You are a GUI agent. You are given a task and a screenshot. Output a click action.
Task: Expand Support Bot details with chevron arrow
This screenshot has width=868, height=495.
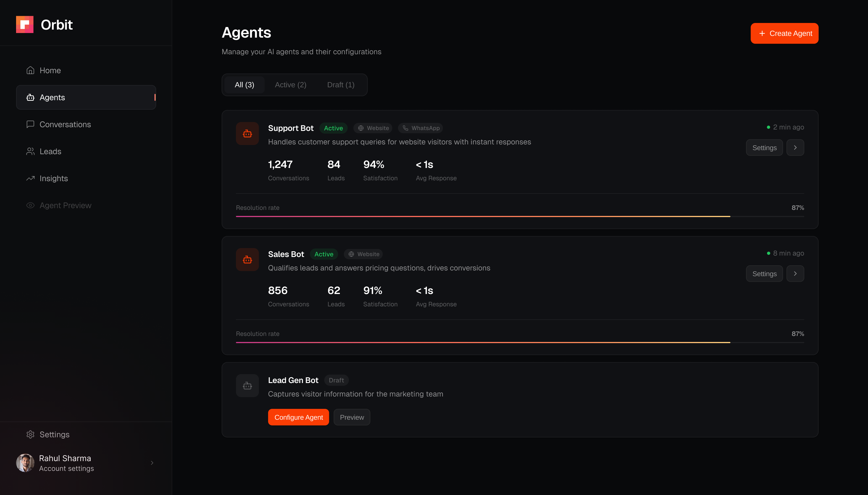pyautogui.click(x=795, y=147)
